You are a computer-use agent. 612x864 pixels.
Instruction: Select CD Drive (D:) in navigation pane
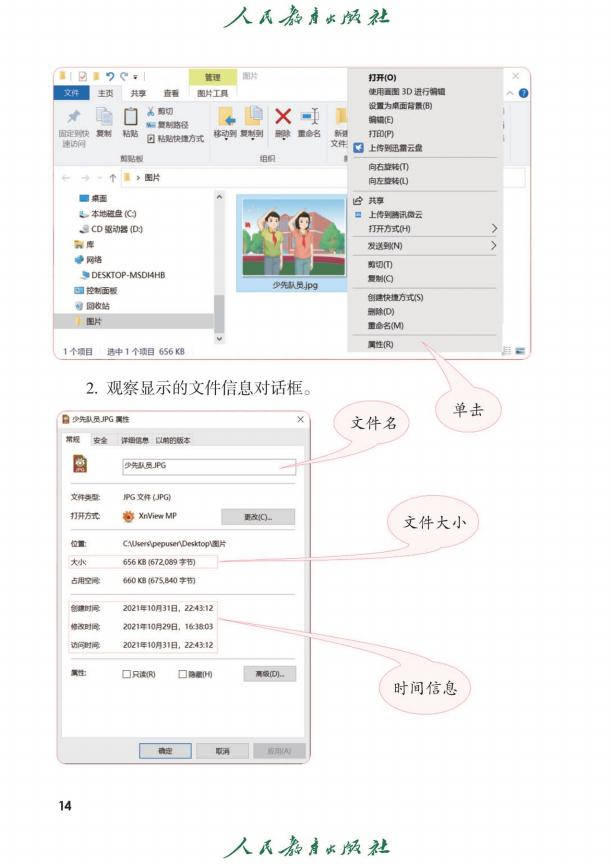tap(111, 229)
